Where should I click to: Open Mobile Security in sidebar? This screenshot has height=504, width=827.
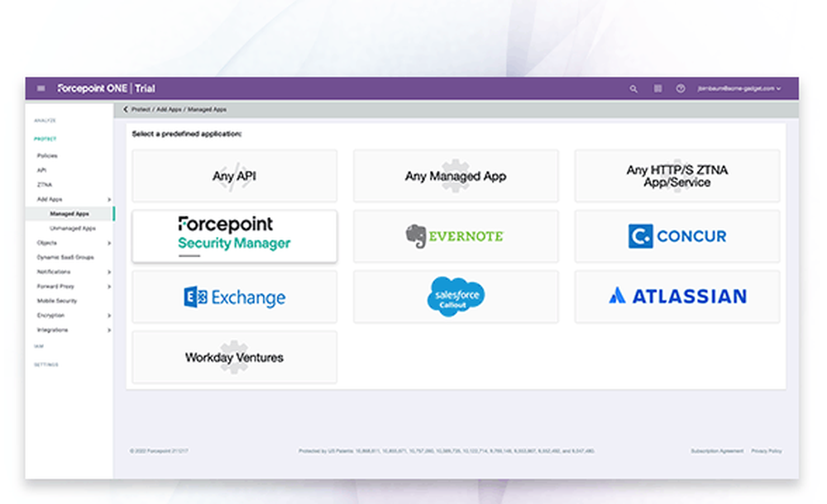57,301
